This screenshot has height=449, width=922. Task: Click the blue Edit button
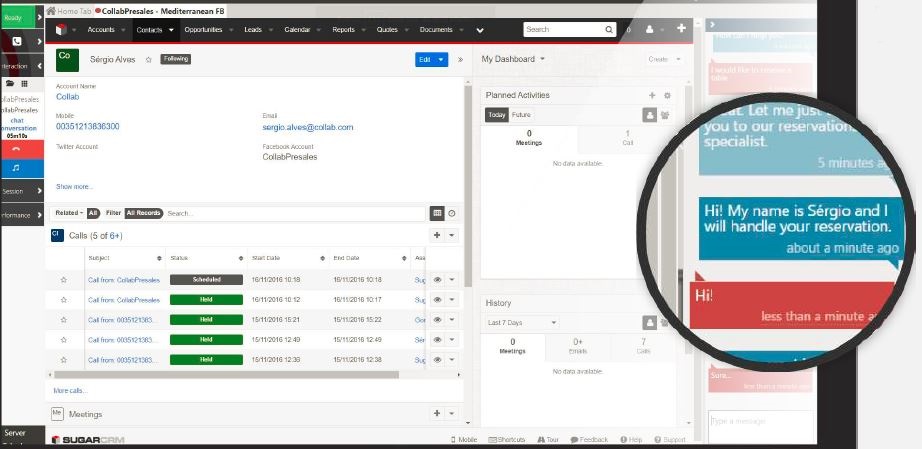(x=425, y=59)
